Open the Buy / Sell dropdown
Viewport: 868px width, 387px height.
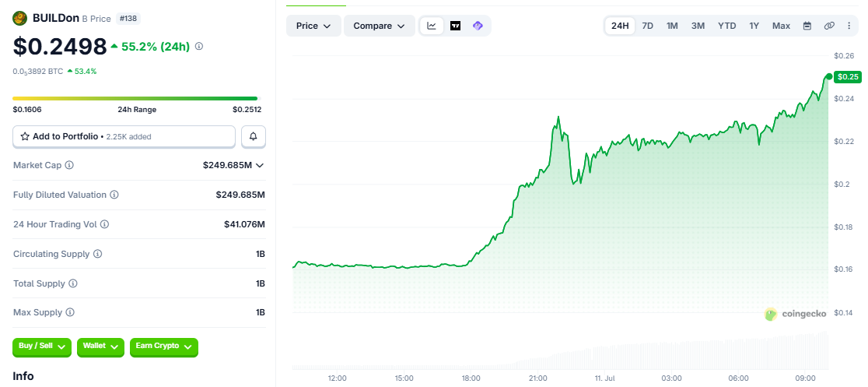click(42, 347)
